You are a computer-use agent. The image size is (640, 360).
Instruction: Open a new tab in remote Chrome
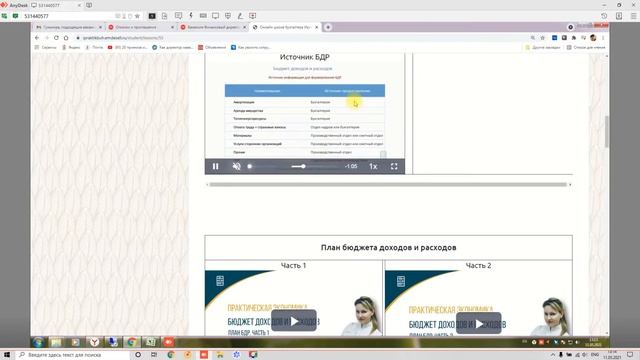[328, 27]
